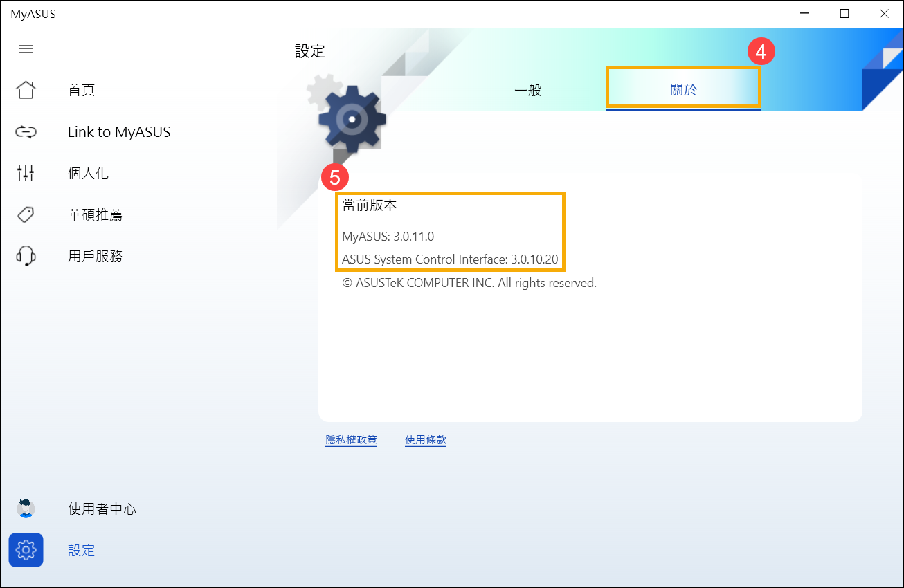Open 使用者中心 in the sidebar
This screenshot has height=588, width=904.
[102, 508]
